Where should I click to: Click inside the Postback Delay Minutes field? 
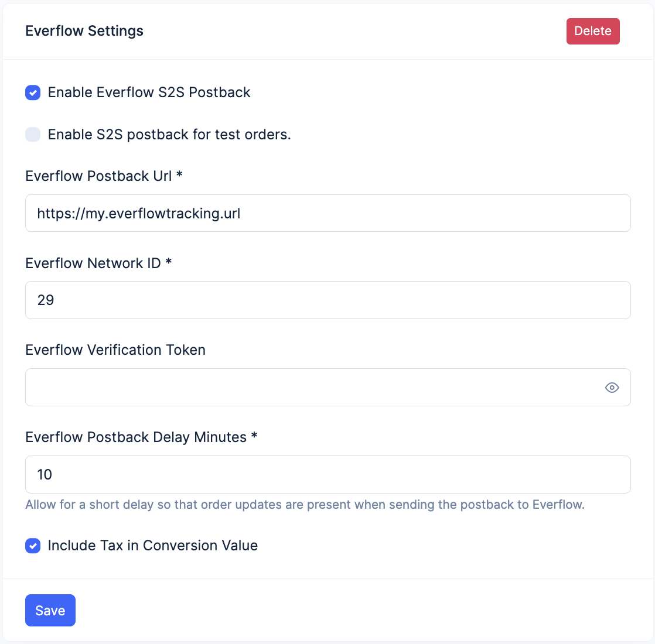click(x=327, y=474)
